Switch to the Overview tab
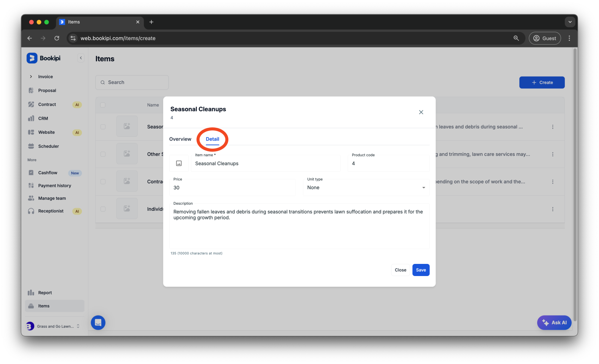 [180, 139]
